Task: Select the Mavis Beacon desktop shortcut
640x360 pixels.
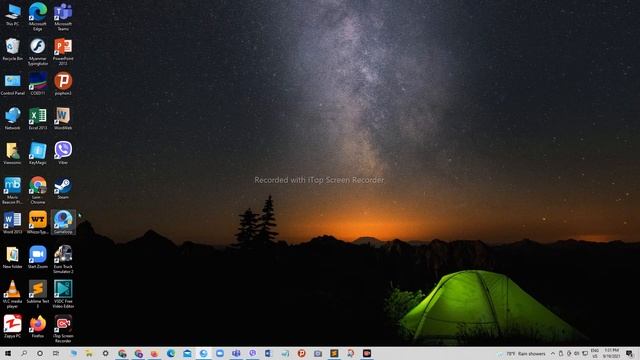Action: (12, 190)
